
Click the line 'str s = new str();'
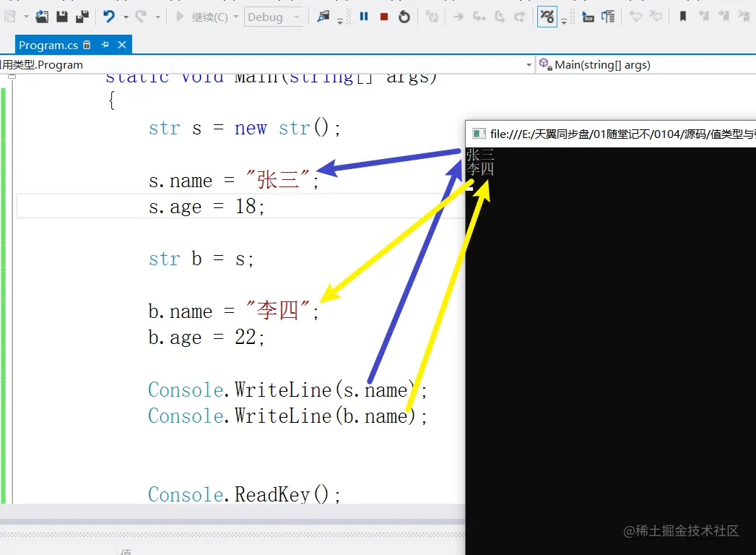click(x=245, y=129)
